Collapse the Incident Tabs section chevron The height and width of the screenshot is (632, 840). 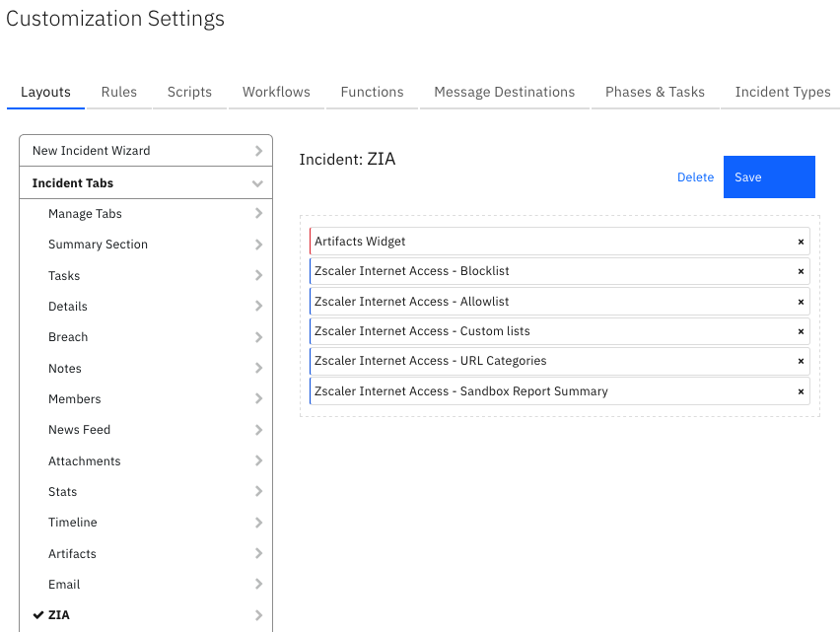[x=257, y=183]
